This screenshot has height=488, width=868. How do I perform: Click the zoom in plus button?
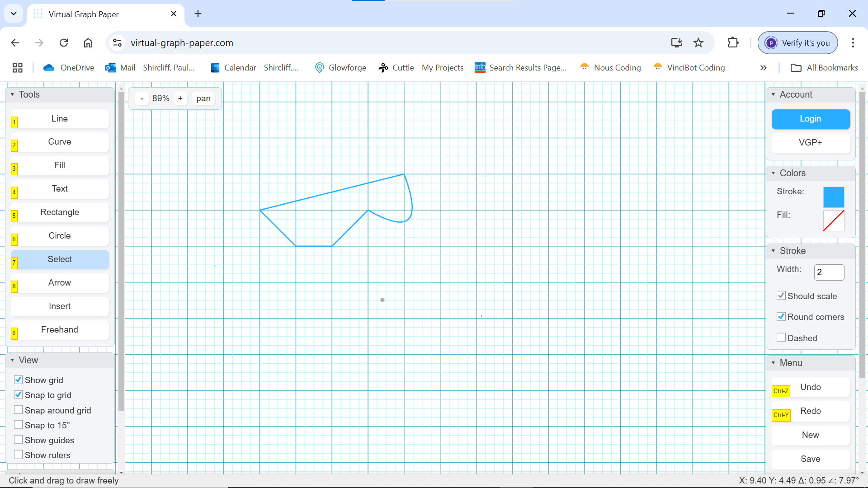(180, 98)
